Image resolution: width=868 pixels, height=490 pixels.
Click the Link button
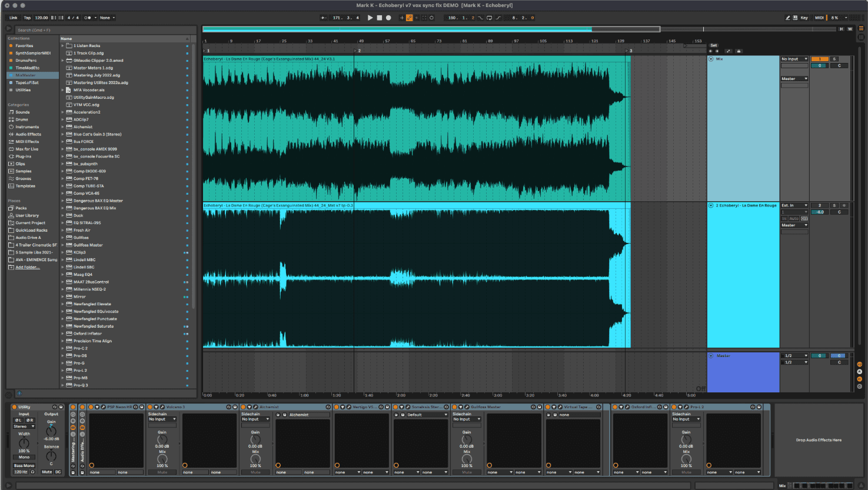click(13, 18)
